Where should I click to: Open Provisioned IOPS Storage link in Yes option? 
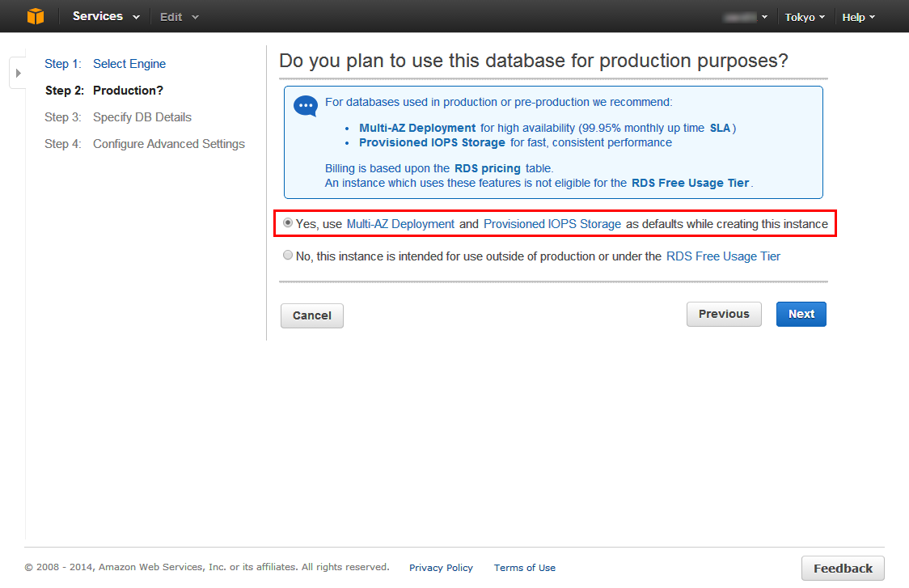(552, 224)
